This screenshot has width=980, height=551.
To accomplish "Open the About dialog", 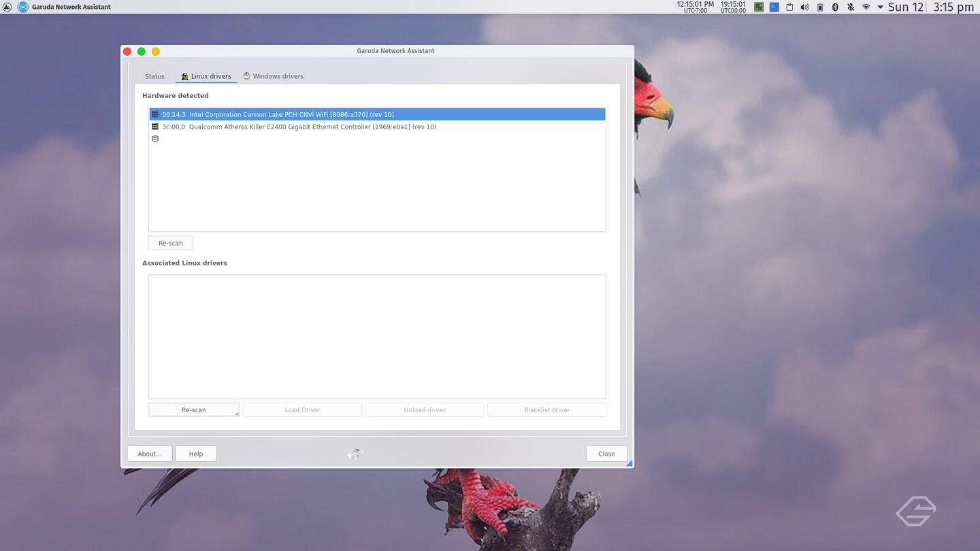I will coord(150,454).
